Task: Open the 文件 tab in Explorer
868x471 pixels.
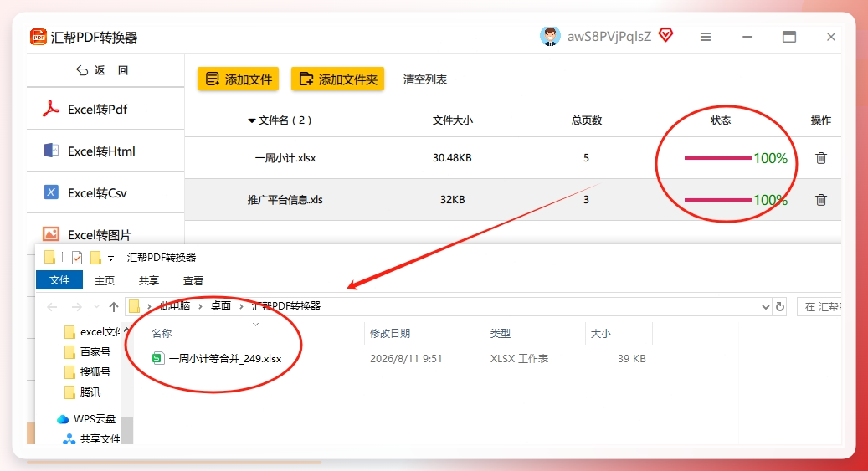Action: click(x=59, y=280)
